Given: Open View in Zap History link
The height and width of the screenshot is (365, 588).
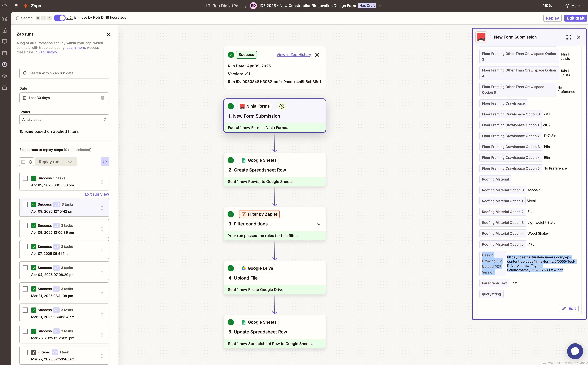Looking at the screenshot, I should pyautogui.click(x=294, y=55).
